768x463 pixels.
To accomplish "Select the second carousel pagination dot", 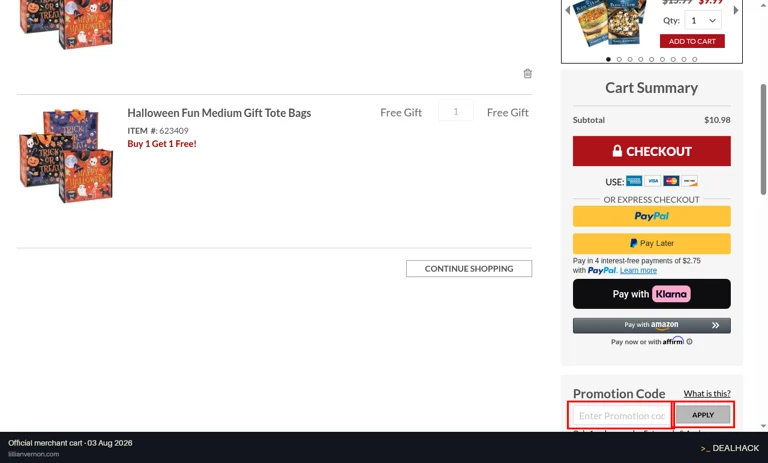I will click(619, 59).
